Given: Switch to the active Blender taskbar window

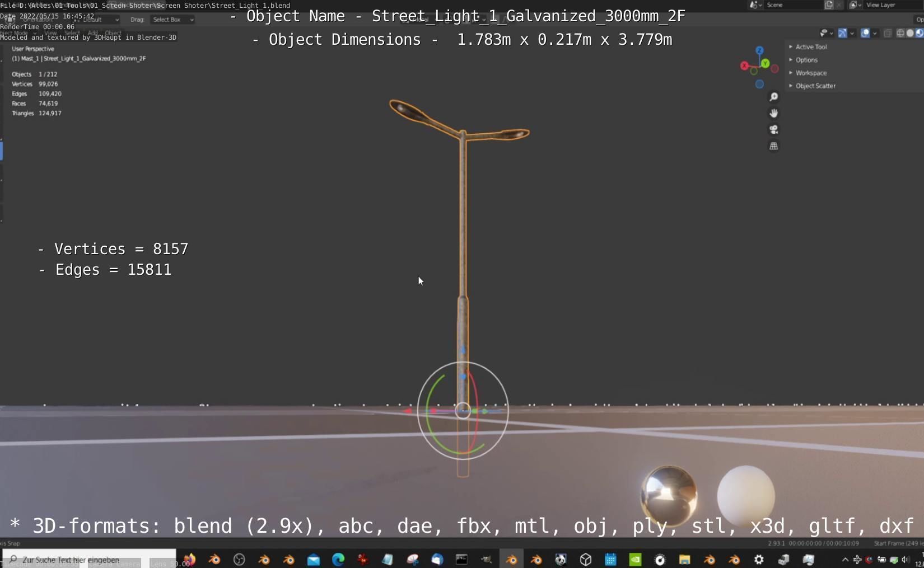Looking at the screenshot, I should coord(511,559).
